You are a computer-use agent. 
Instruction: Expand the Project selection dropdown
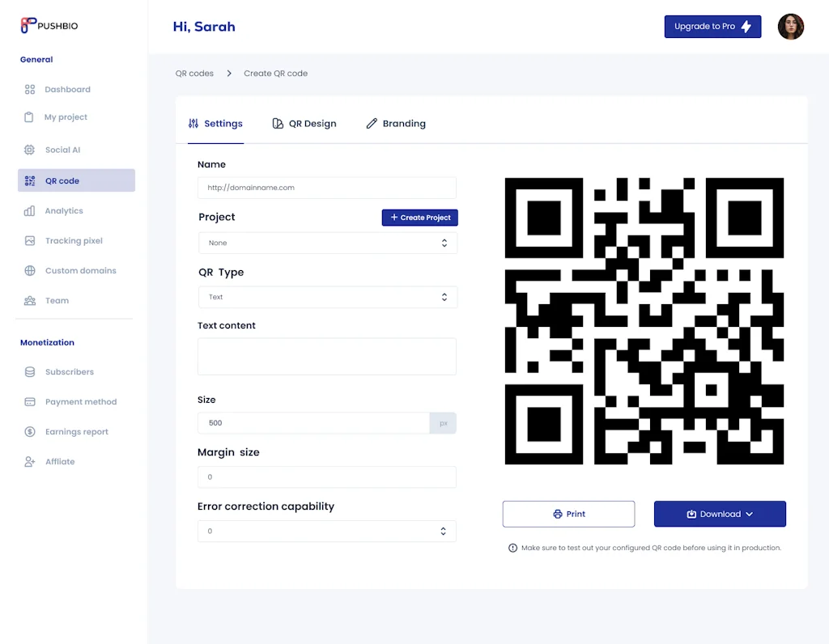pyautogui.click(x=327, y=243)
